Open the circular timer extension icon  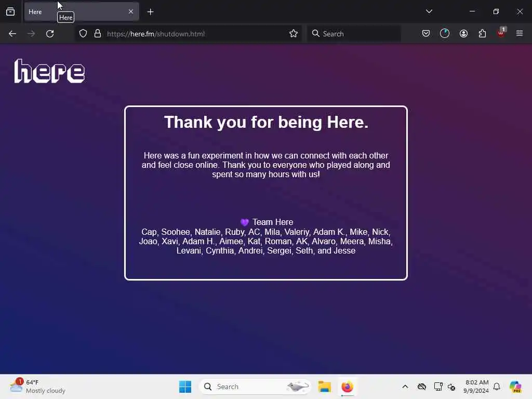coord(445,34)
